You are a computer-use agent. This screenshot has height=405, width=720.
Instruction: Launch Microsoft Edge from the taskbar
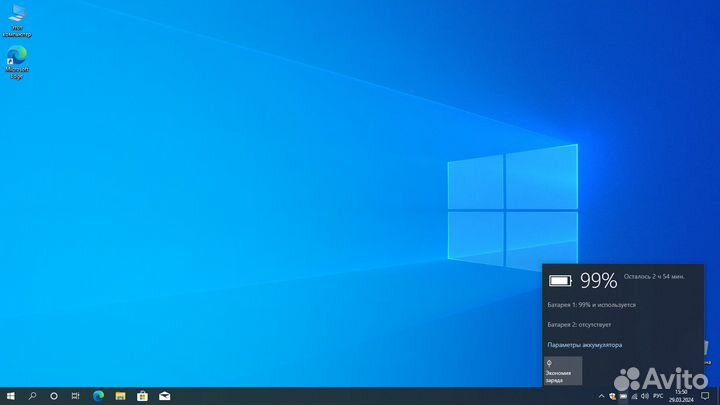[x=98, y=396]
